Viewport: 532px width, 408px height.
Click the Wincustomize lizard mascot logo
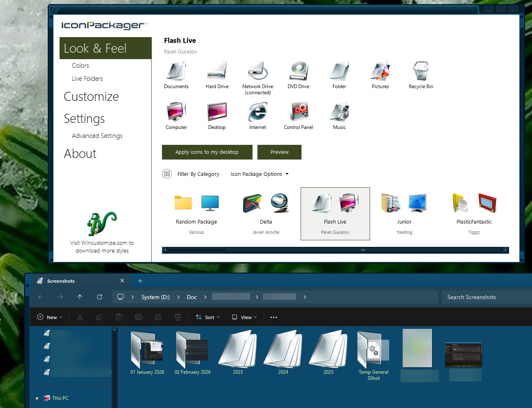point(102,224)
